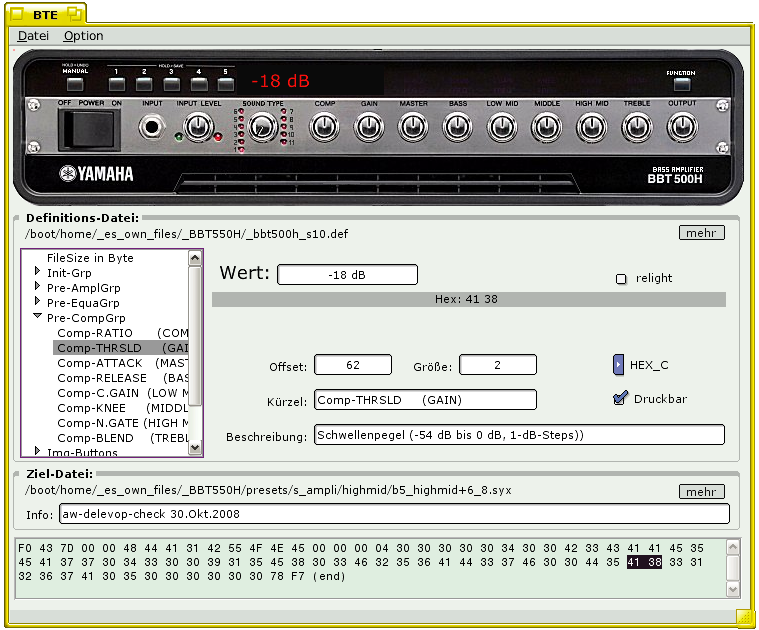Click the MASTER knob
Image resolution: width=759 pixels, height=630 pixels.
coord(413,127)
